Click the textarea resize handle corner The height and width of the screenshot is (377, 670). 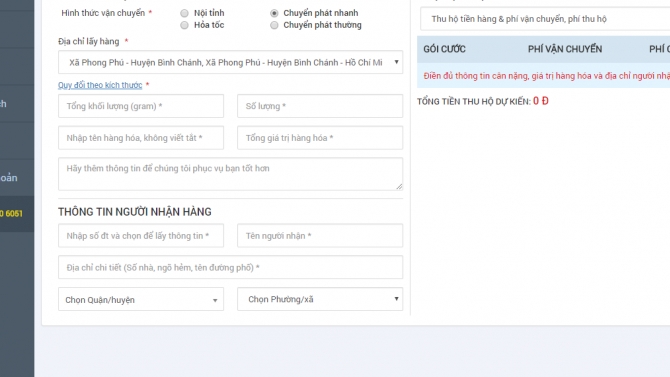click(x=399, y=186)
